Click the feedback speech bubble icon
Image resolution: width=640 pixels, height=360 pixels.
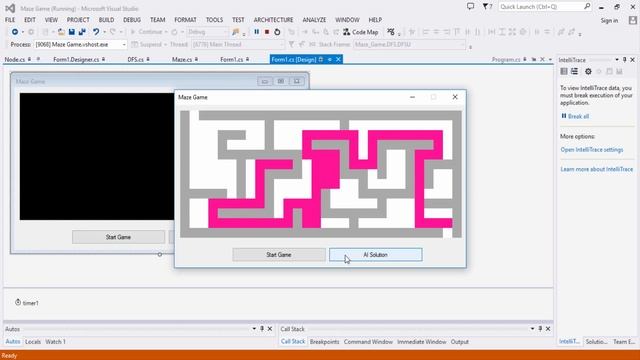(x=471, y=7)
